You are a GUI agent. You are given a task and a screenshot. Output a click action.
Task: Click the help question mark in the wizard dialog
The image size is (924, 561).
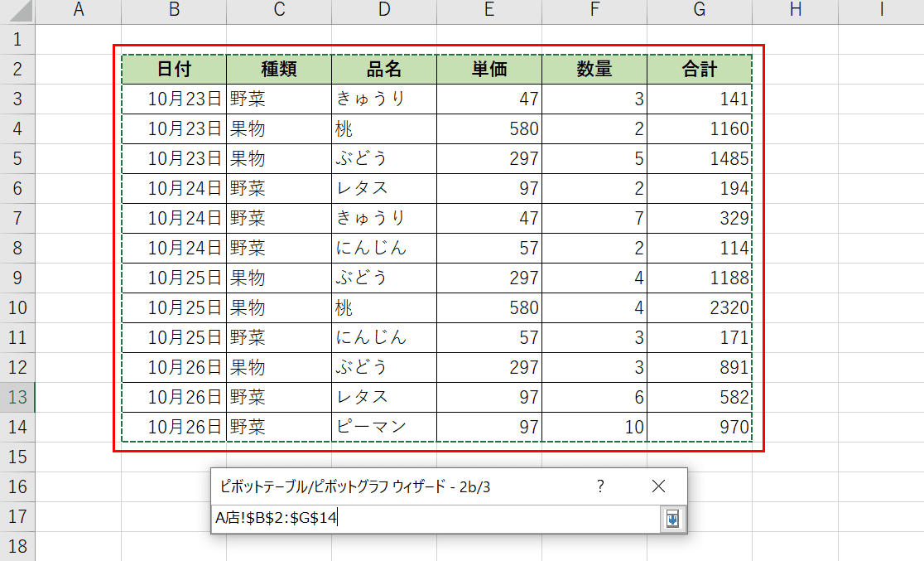tap(600, 486)
